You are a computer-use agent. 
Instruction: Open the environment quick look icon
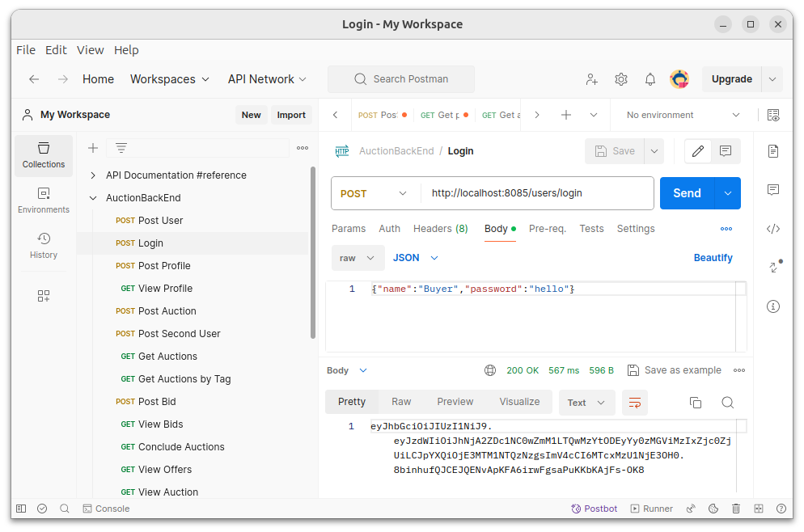click(x=773, y=115)
